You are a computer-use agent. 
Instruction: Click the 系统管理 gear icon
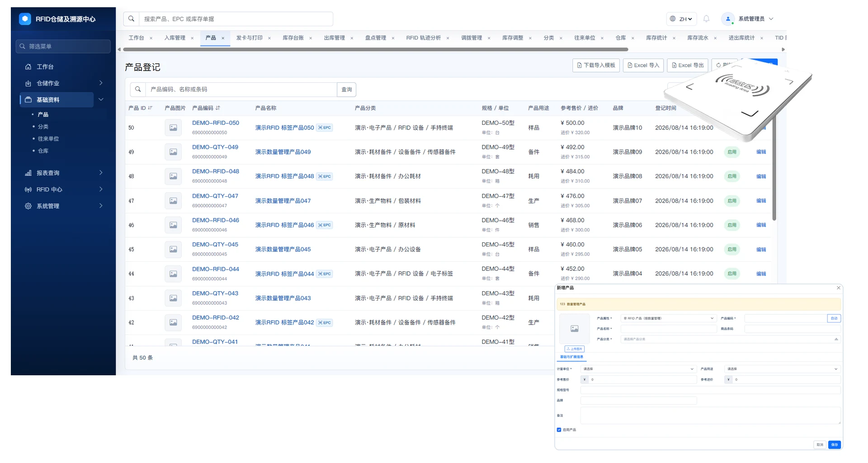click(28, 206)
